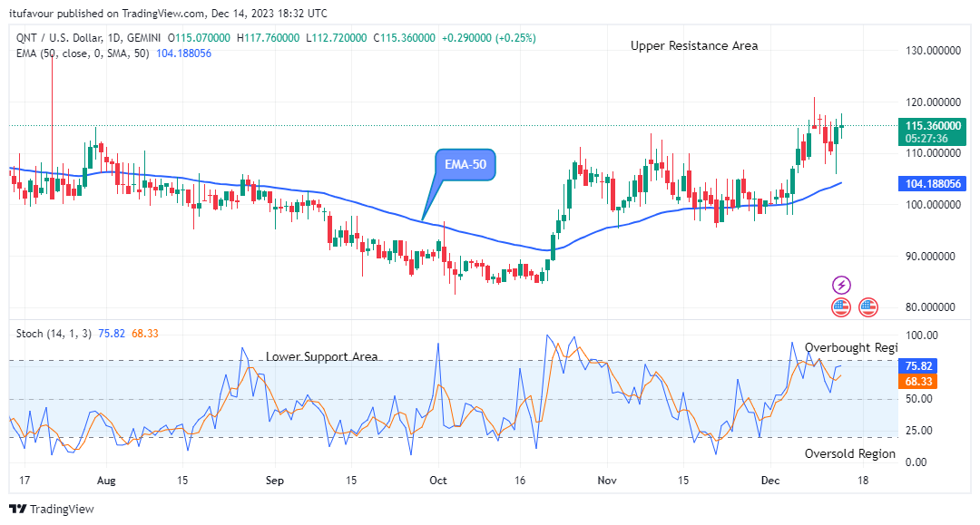Click the 100.00 Stoch axis label

coord(921,335)
